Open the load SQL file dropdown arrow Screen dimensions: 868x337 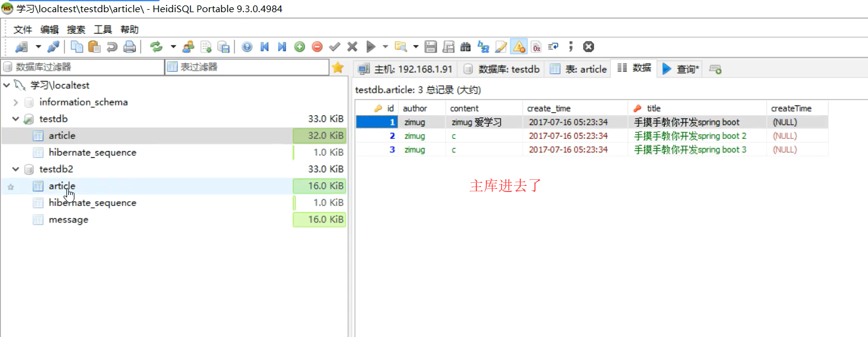point(416,46)
